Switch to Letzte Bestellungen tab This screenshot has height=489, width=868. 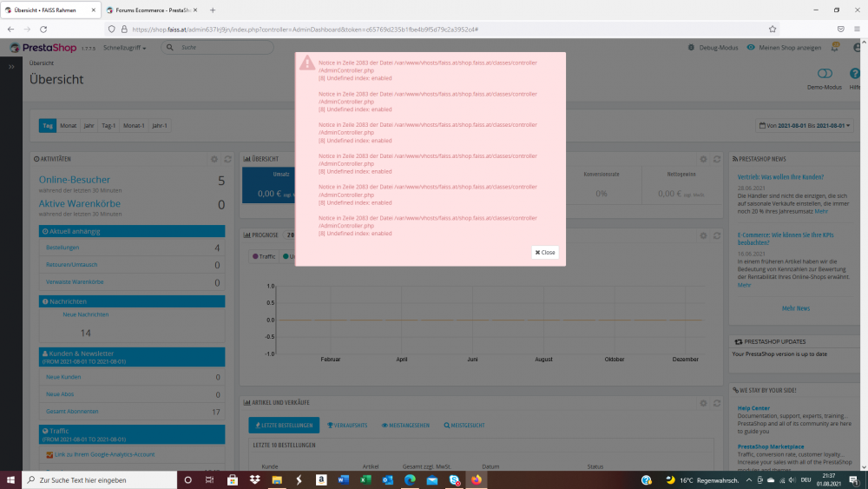click(x=284, y=426)
